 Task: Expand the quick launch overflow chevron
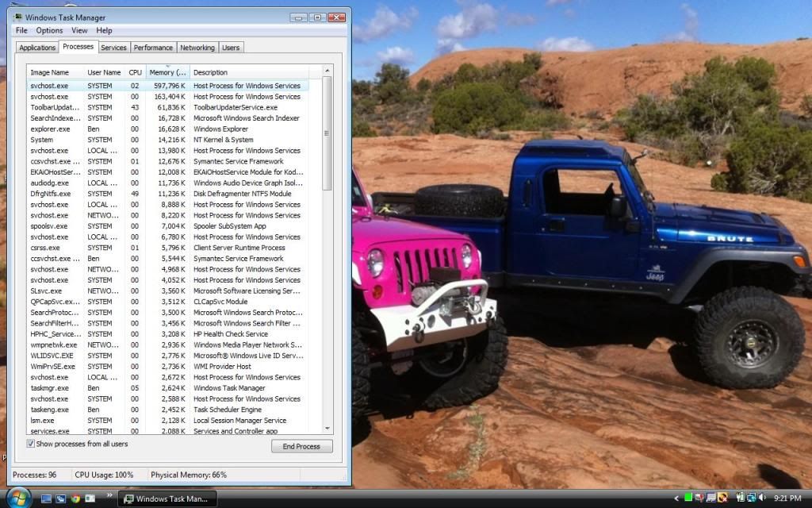pyautogui.click(x=109, y=495)
